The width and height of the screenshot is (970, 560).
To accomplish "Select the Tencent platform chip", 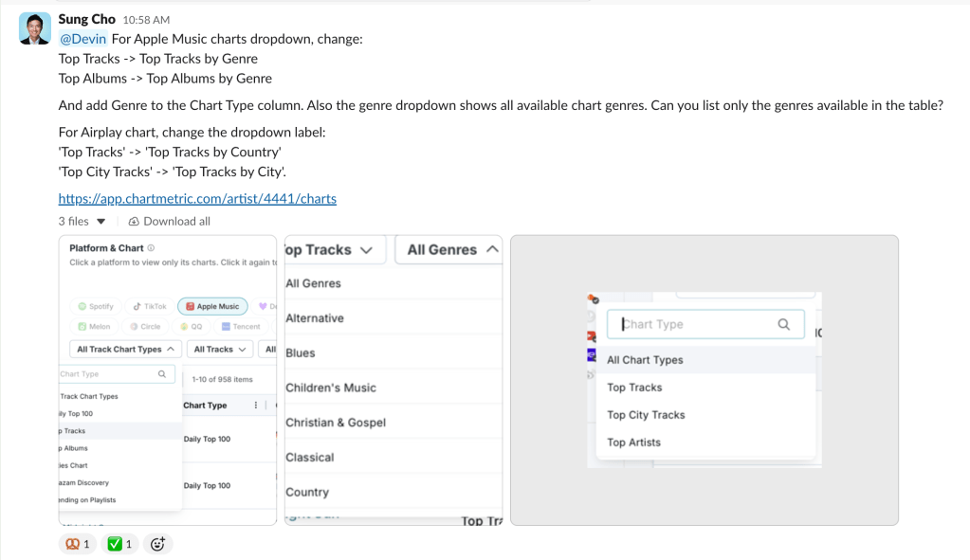I will pyautogui.click(x=241, y=326).
